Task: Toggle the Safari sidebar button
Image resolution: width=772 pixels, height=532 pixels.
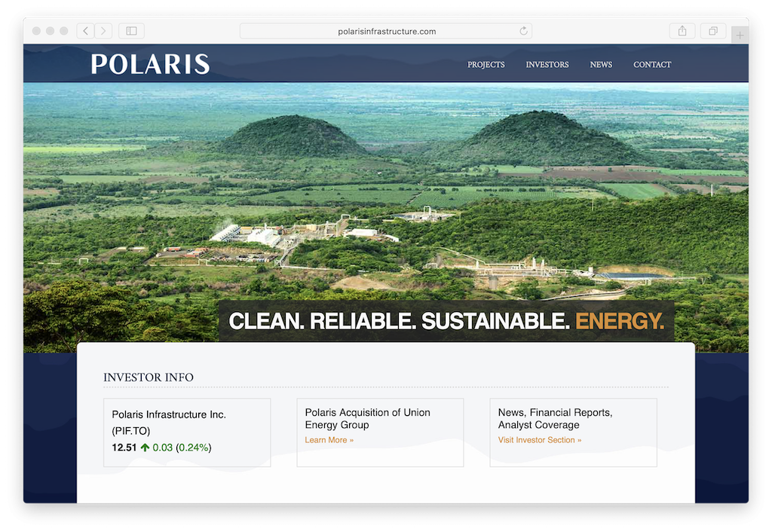Action: [131, 31]
